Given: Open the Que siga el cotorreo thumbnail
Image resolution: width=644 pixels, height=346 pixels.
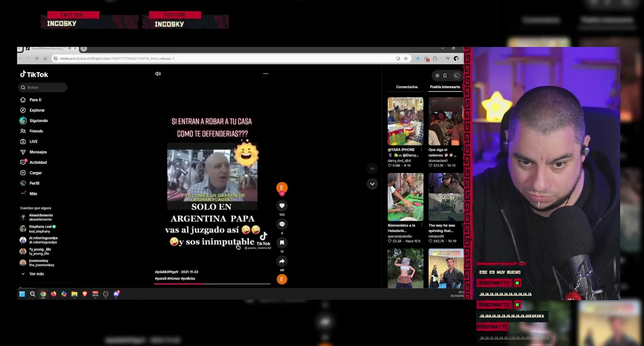Looking at the screenshot, I should coord(446,121).
